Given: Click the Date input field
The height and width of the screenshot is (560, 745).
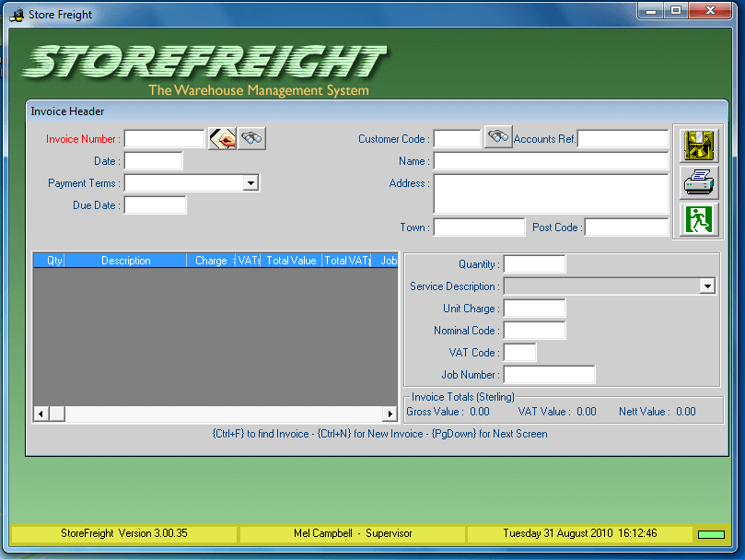Looking at the screenshot, I should (153, 161).
